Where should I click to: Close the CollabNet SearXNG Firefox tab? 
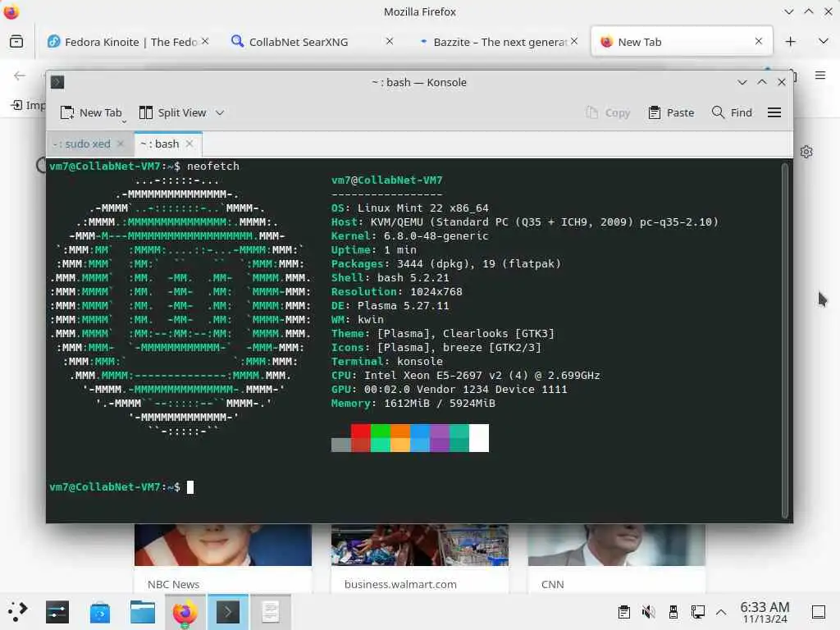[x=390, y=41]
